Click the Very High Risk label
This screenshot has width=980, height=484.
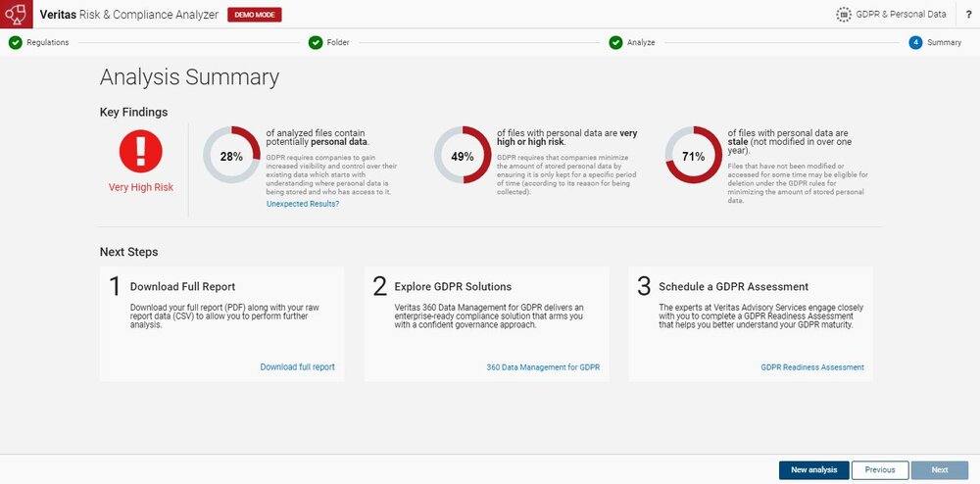pyautogui.click(x=140, y=187)
